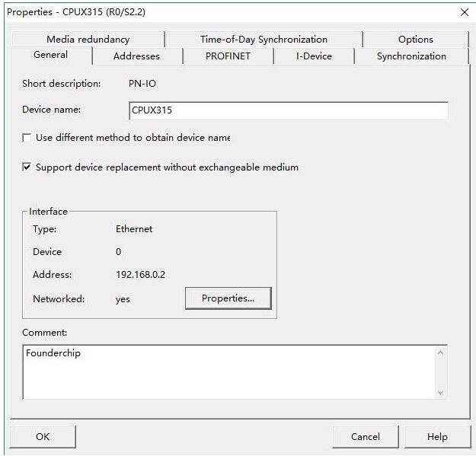The height and width of the screenshot is (456, 476).
Task: Open the Synchronization tab
Action: [411, 56]
